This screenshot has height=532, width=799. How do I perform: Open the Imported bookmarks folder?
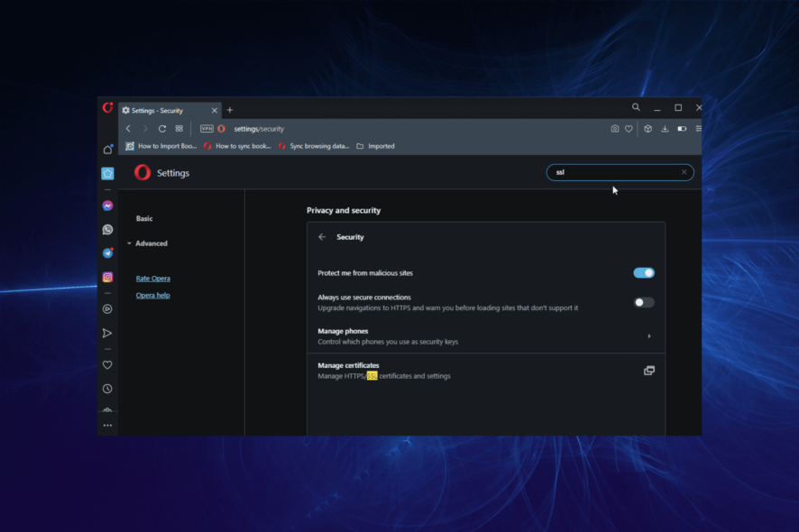[x=375, y=146]
